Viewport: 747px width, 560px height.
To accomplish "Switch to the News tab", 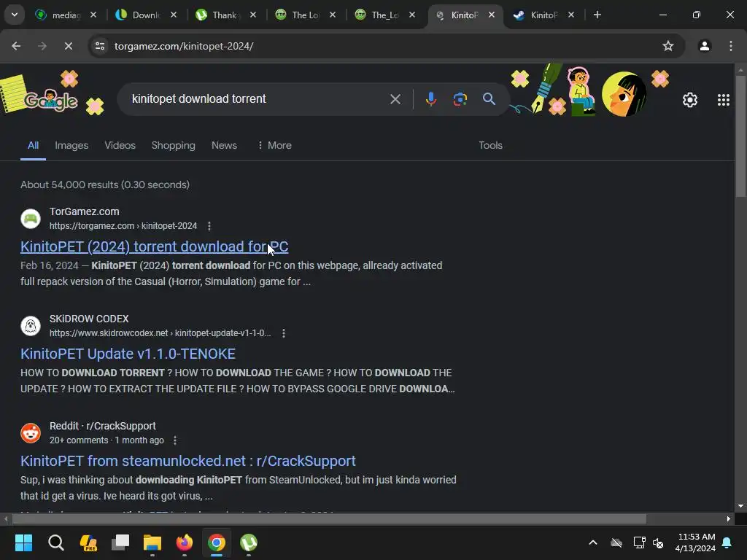I will [224, 145].
